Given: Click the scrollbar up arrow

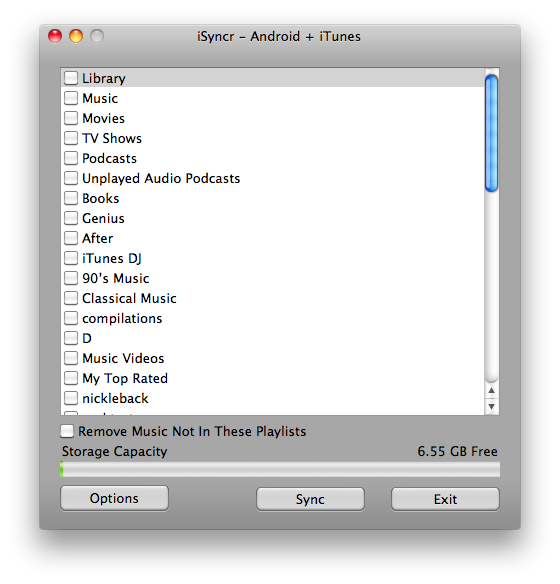Looking at the screenshot, I should [x=491, y=391].
